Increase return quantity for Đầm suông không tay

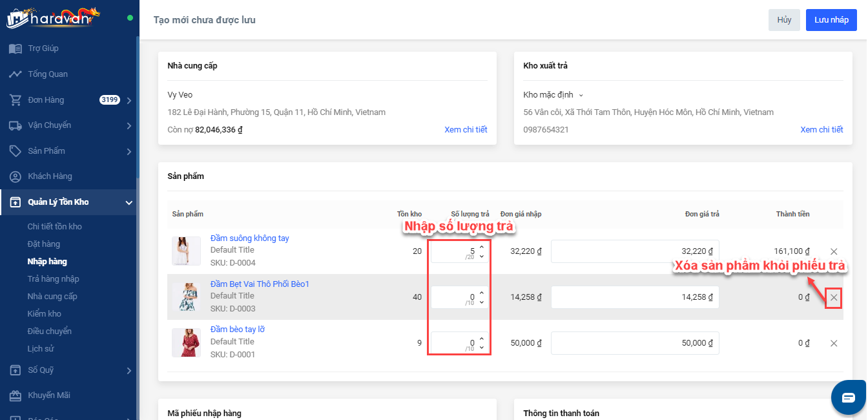click(482, 248)
